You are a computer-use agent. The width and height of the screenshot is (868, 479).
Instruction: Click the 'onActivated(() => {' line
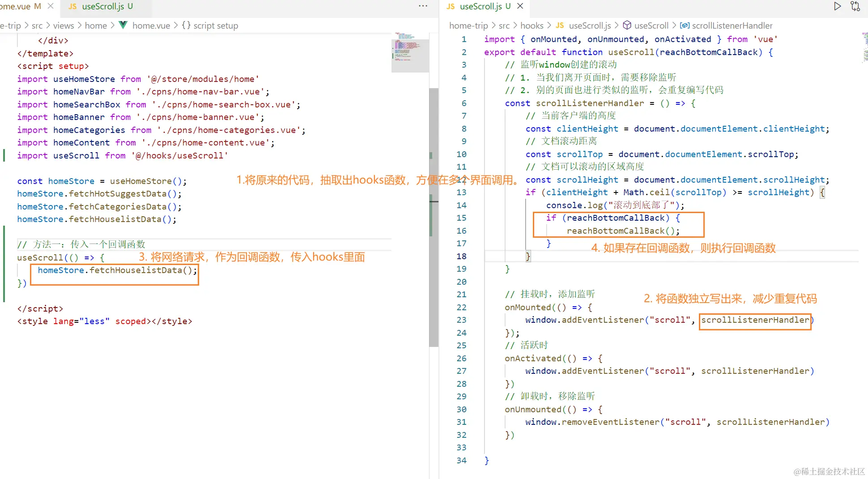[554, 358]
